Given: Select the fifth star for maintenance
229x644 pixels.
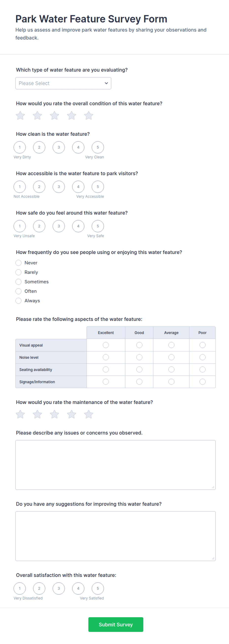Looking at the screenshot, I should 88,414.
